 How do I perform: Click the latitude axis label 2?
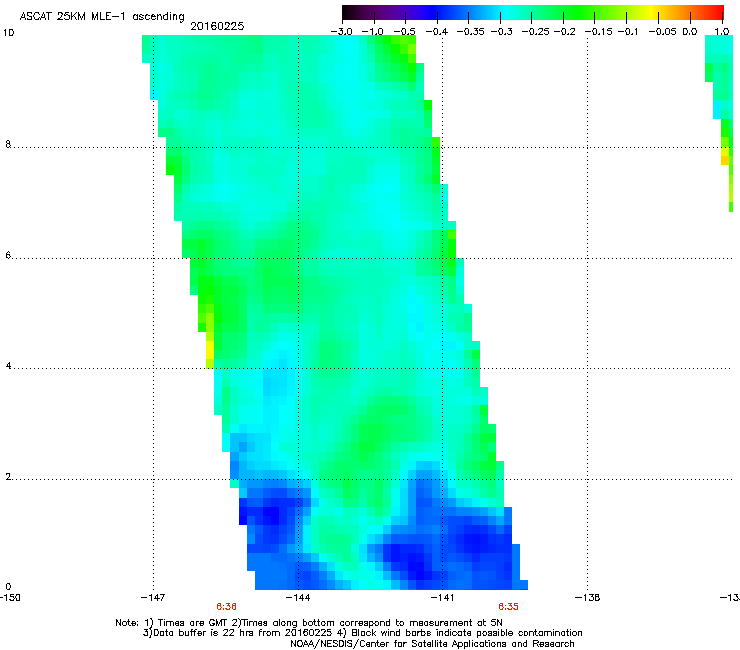pos(8,477)
